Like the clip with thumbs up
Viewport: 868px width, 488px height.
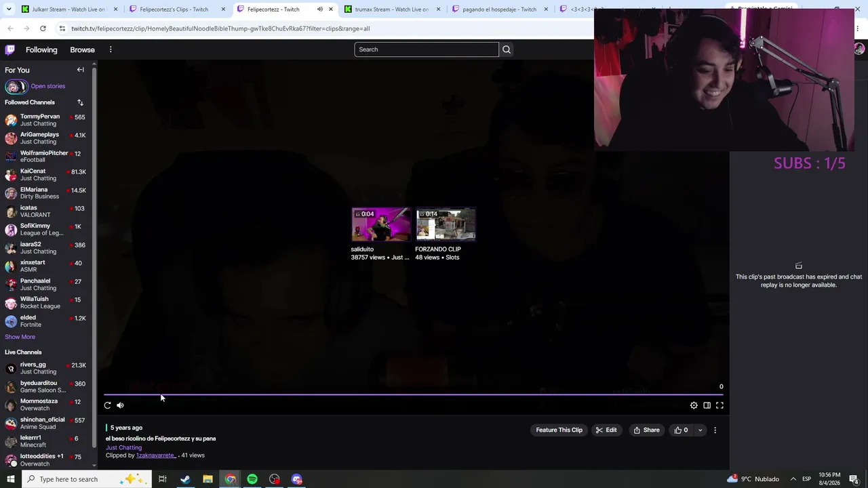point(681,430)
